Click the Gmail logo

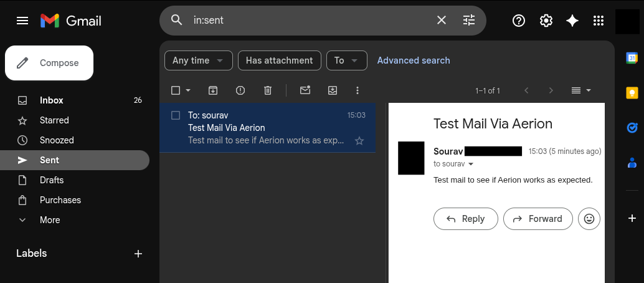coord(70,21)
